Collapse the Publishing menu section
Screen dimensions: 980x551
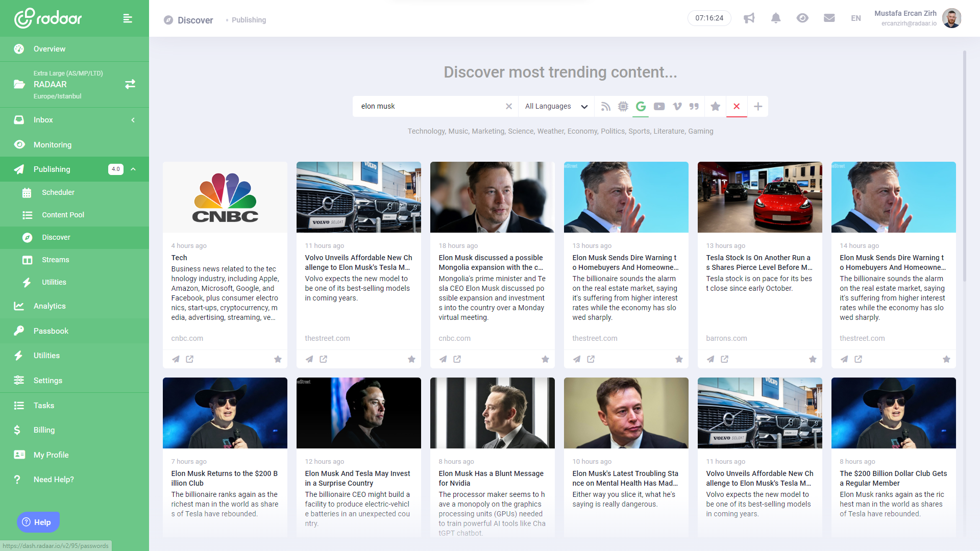click(x=133, y=169)
